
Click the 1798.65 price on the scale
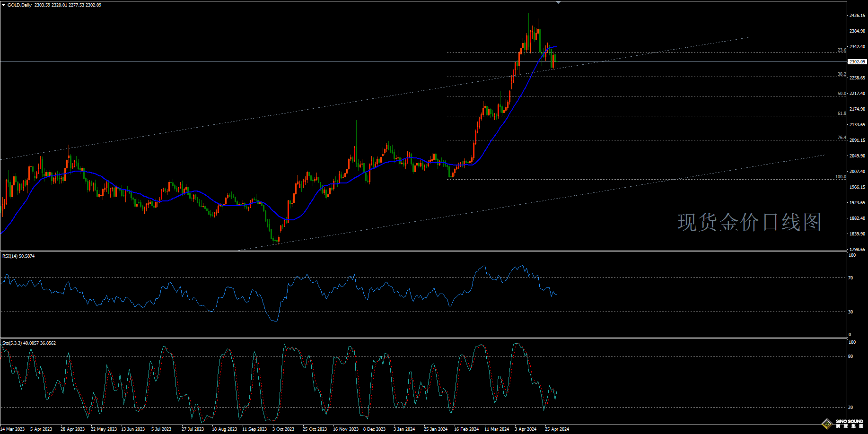(857, 249)
